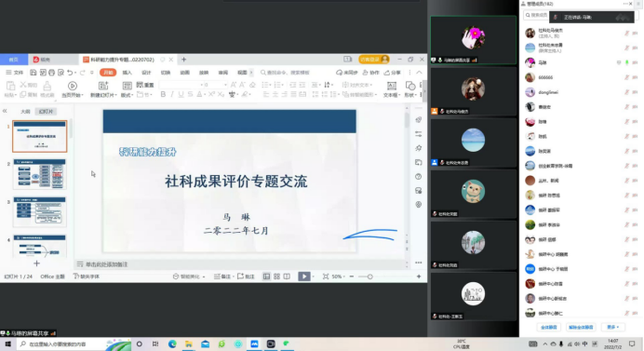The width and height of the screenshot is (644, 351).
Task: Click the Comment button in status bar
Action: coord(246,277)
